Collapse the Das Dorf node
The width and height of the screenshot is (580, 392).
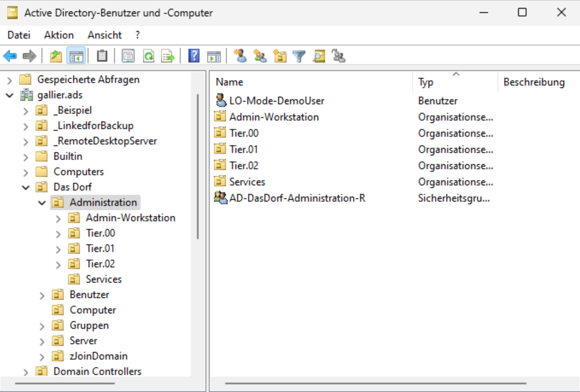point(26,187)
